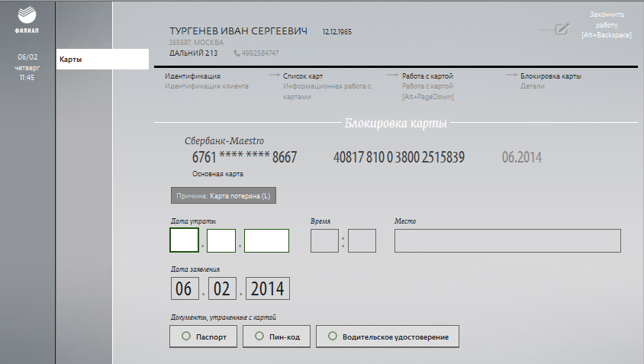Click the birth date 12.12.1965

pyautogui.click(x=336, y=31)
